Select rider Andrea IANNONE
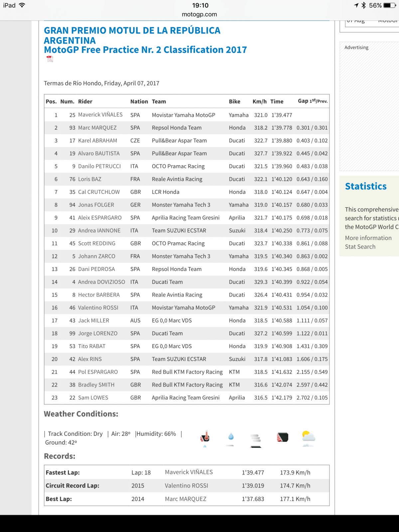Viewport: 399px width, 532px height. (99, 231)
